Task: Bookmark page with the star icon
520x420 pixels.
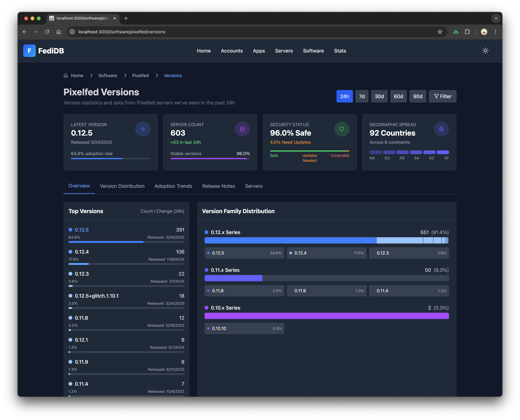Action: [x=440, y=32]
